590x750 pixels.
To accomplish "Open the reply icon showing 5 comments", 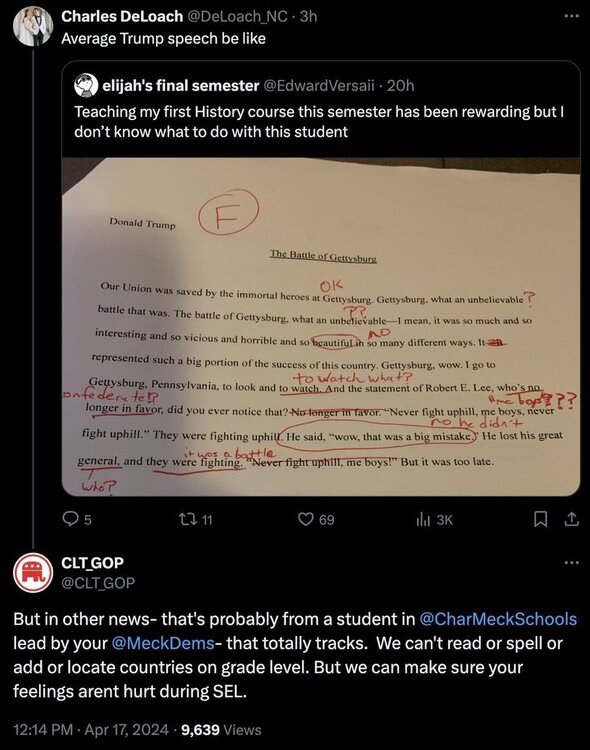I will (x=71, y=519).
